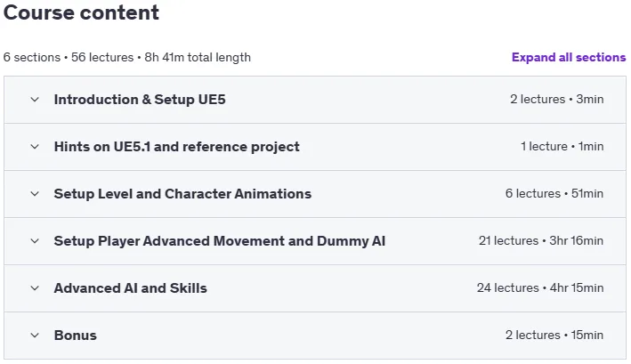Expand chevron beside Hints on UE5.1 section
This screenshot has width=631, height=364.
click(35, 147)
